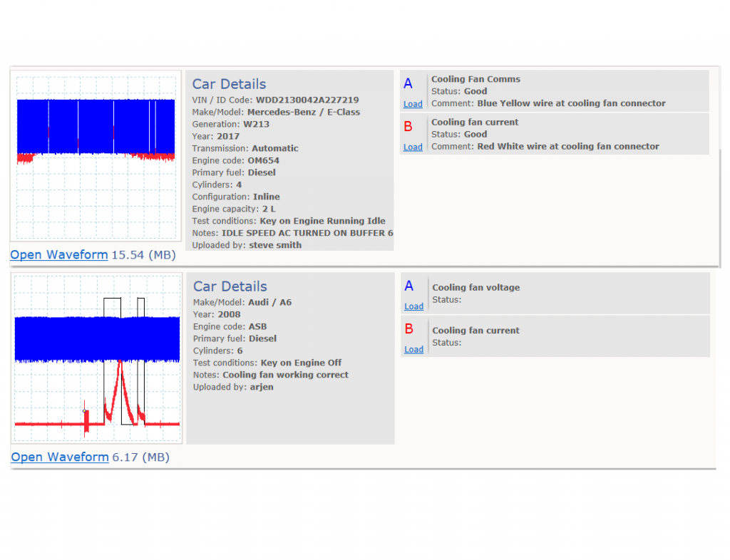Select Notes Cooling fan working correct
Image resolution: width=730 pixels, height=560 pixels.
271,375
